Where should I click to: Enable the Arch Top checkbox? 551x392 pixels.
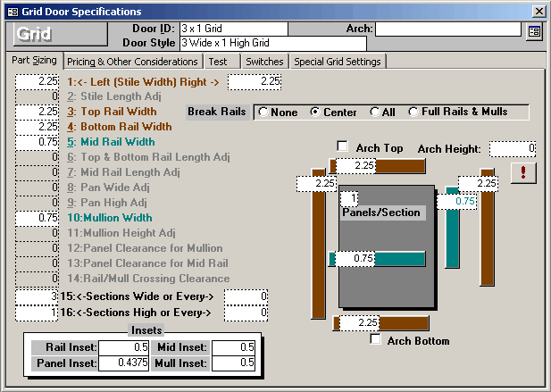pyautogui.click(x=343, y=146)
